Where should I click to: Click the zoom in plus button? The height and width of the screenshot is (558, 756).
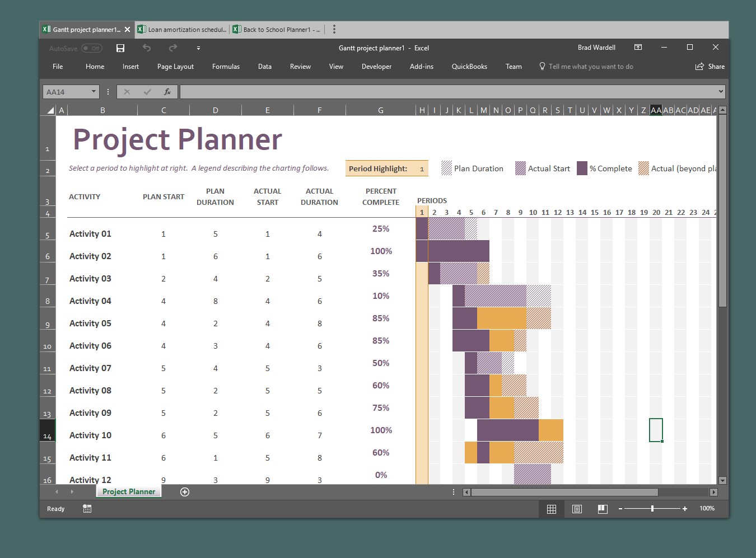684,509
